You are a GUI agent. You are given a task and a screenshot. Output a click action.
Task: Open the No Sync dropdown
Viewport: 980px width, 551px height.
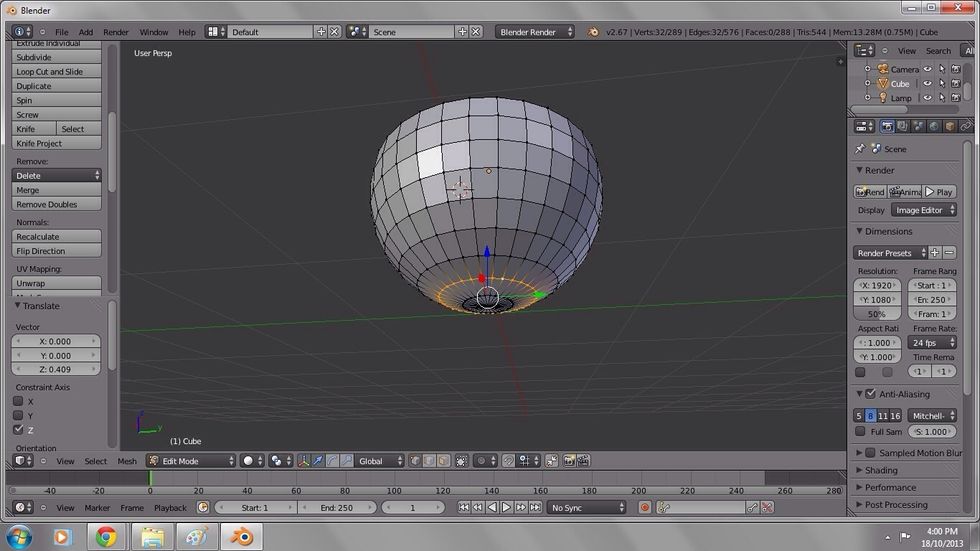click(x=586, y=508)
